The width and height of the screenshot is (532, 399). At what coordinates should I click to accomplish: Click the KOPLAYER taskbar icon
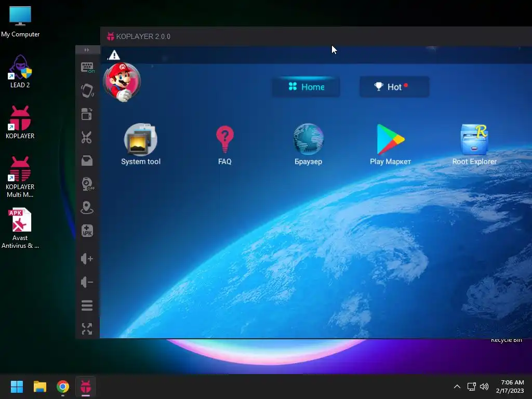coord(86,387)
